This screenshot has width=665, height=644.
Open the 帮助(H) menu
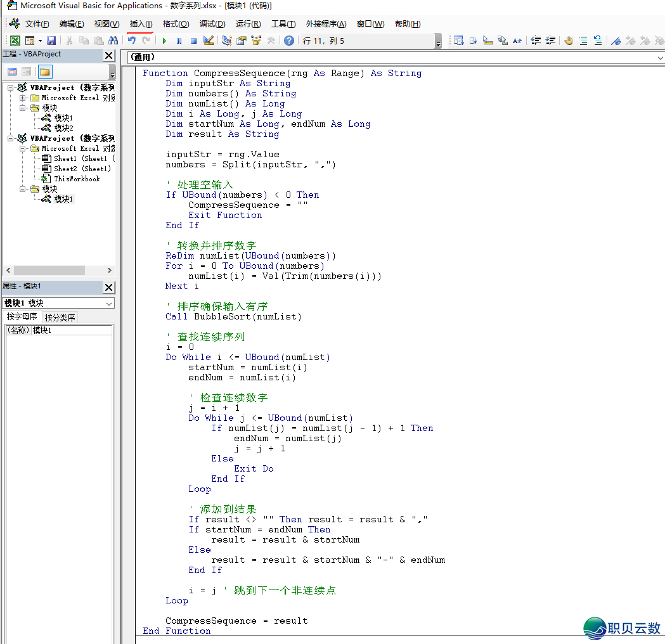[408, 24]
